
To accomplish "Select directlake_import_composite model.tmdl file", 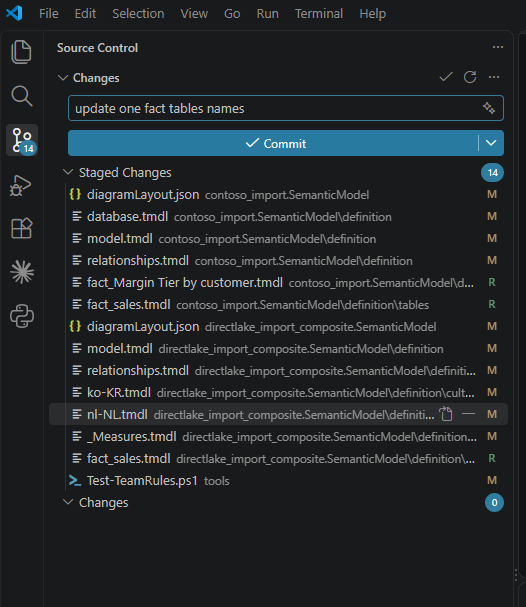I will 278,348.
